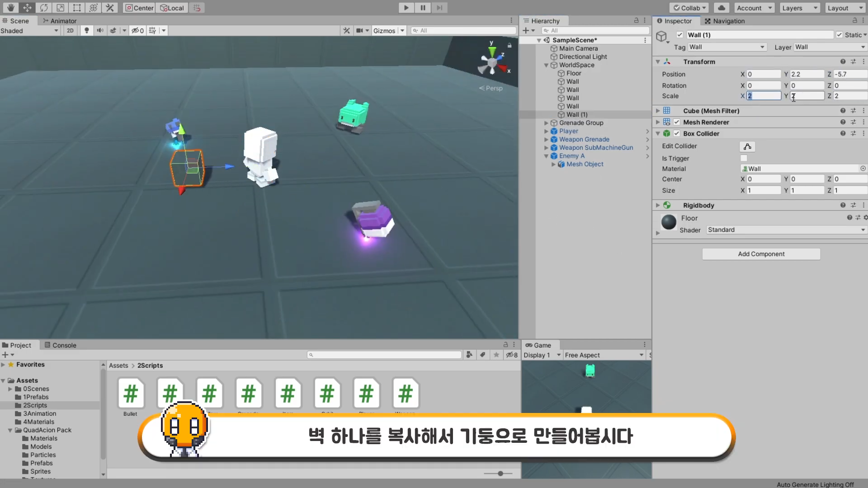Click the cloud services icon

pyautogui.click(x=722, y=8)
